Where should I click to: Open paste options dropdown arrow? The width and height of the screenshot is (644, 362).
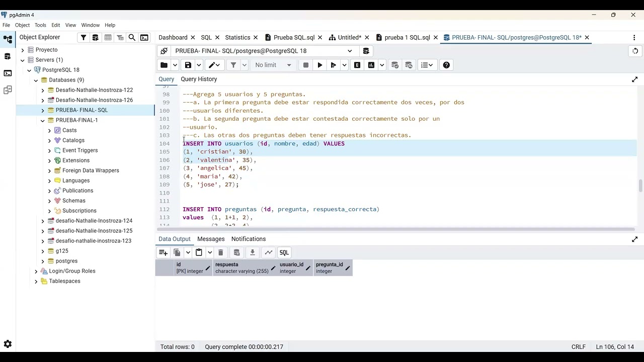[209, 252]
